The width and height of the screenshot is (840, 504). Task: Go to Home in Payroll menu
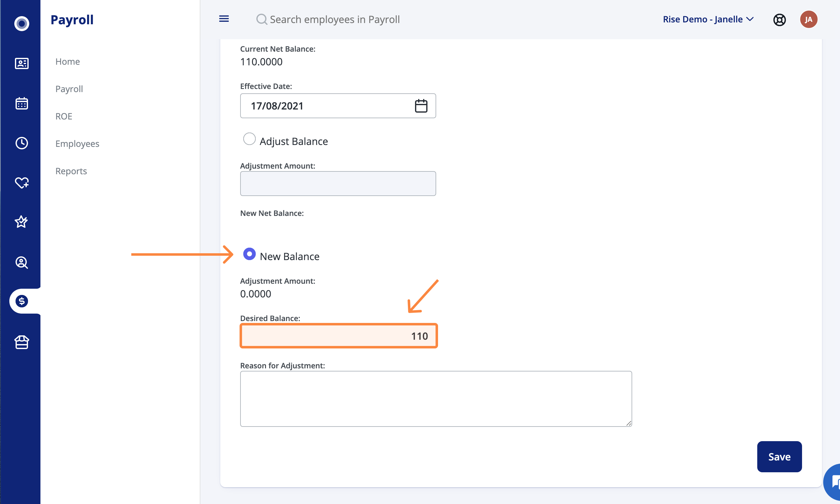click(x=68, y=62)
